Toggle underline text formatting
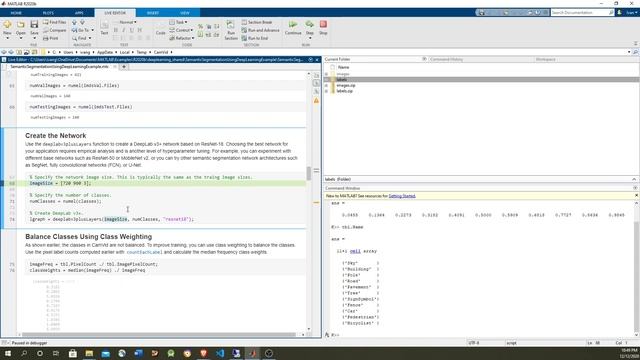The image size is (640, 360). (131, 30)
